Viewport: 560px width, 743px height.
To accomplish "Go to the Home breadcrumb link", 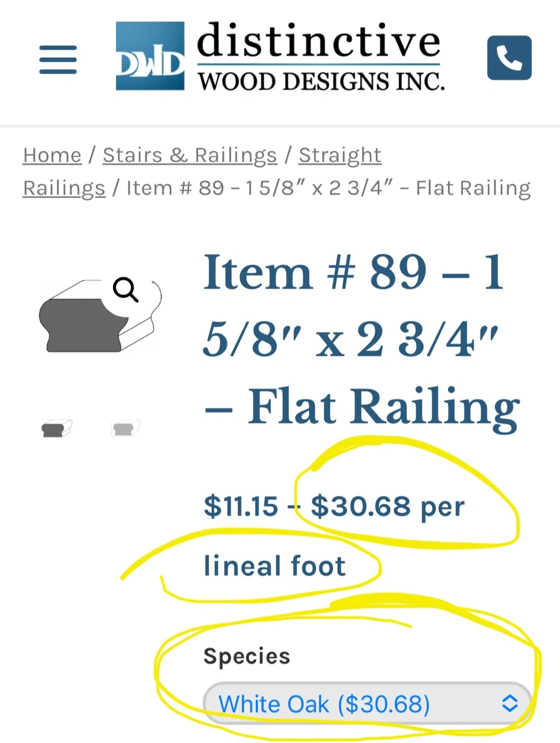I will point(52,155).
